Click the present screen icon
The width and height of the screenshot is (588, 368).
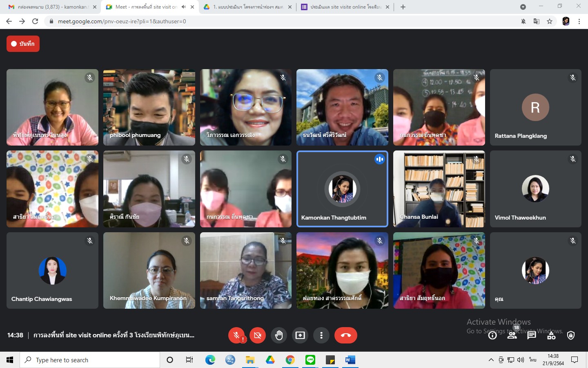[x=300, y=335]
